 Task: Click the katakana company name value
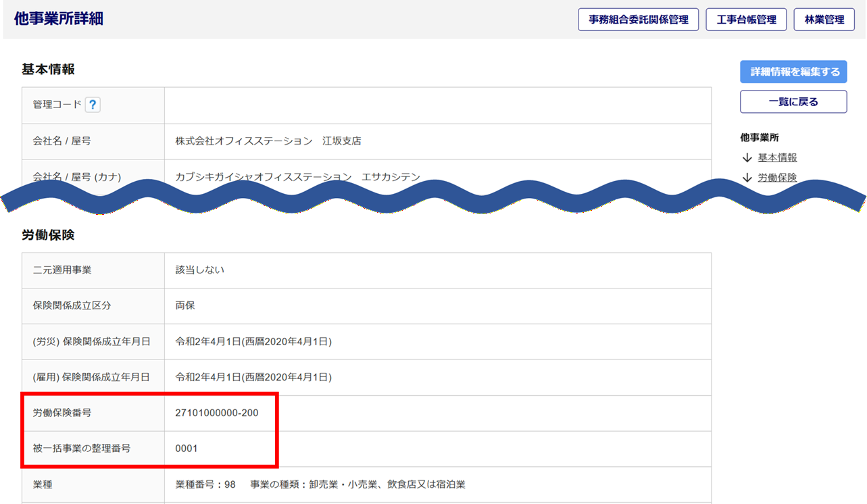tap(297, 177)
